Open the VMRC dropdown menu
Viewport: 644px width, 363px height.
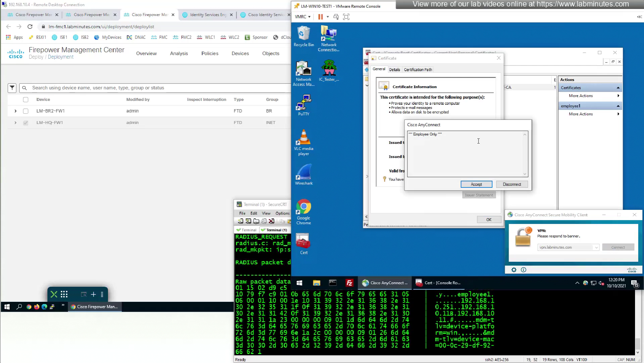303,17
